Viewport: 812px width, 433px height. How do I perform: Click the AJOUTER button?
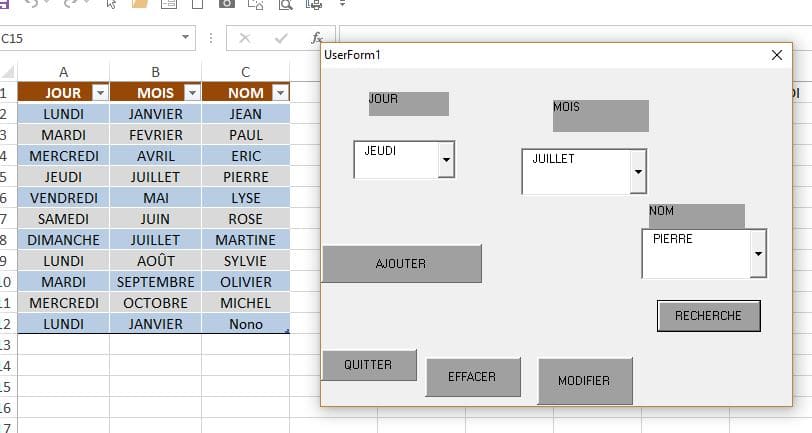(401, 264)
